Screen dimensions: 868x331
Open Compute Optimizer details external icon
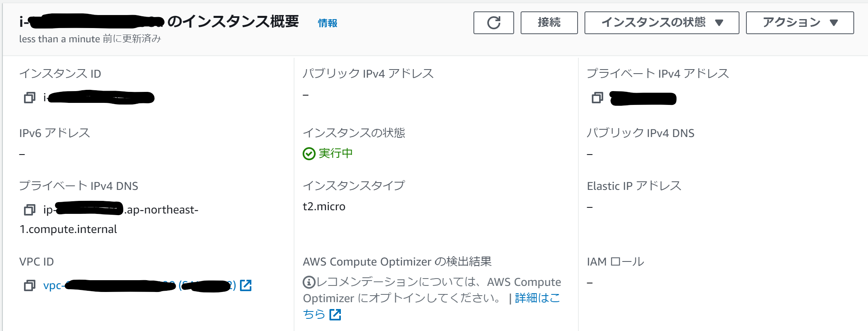point(335,314)
